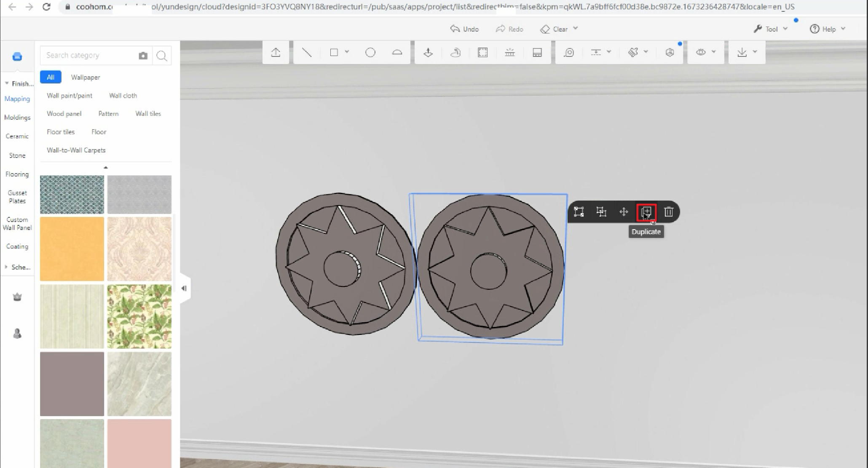Click the Duplicate icon in floating toolbar
Viewport: 868px width, 468px height.
tap(646, 212)
